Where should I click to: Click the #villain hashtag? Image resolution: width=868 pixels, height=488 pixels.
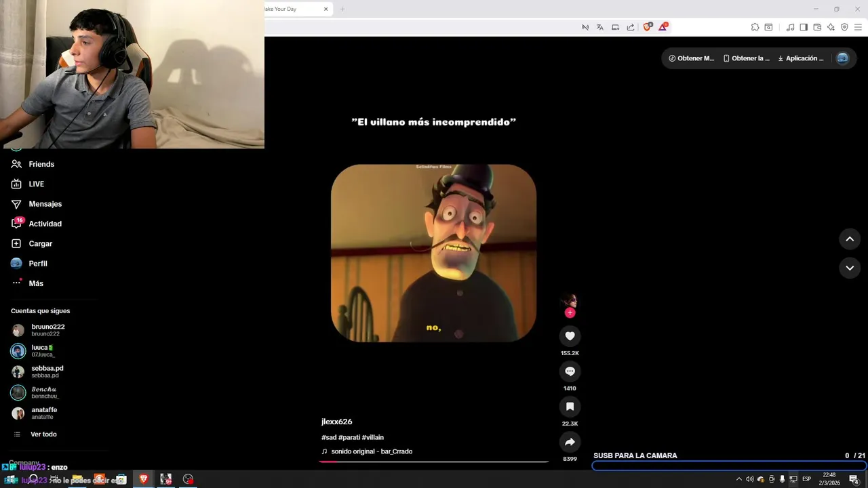[x=373, y=438]
